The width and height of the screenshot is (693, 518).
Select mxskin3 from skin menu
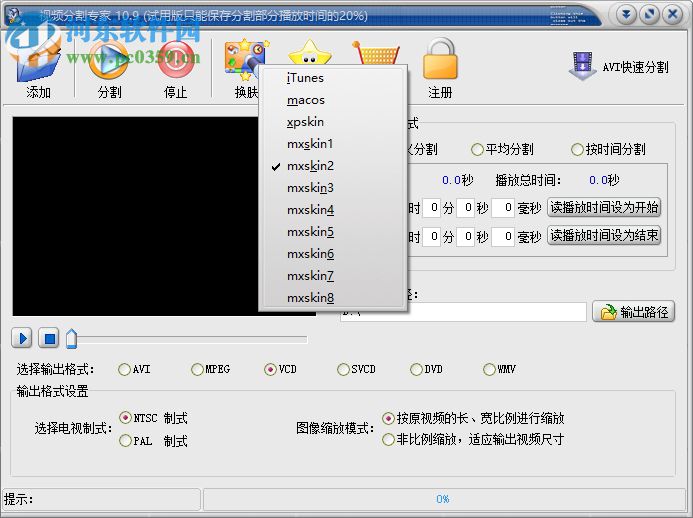(332, 188)
